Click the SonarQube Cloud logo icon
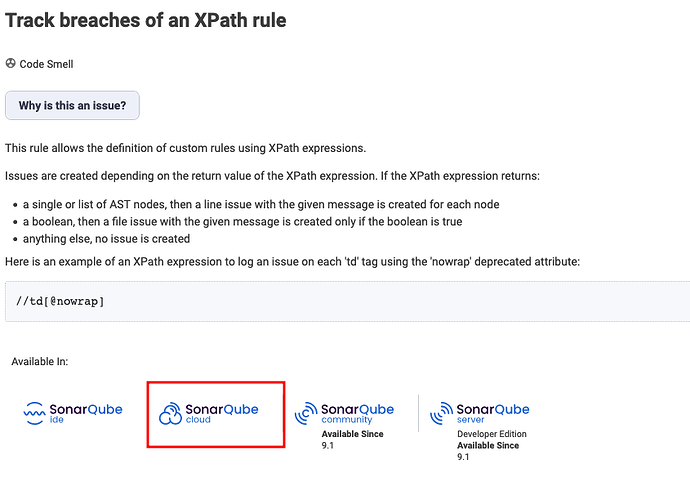Screen dimensions: 690x490 point(171,412)
